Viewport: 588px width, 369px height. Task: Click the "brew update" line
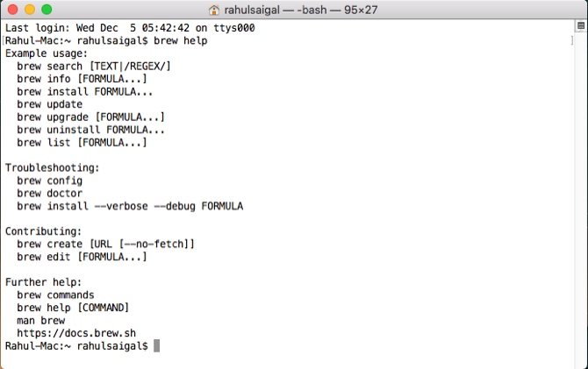(49, 104)
